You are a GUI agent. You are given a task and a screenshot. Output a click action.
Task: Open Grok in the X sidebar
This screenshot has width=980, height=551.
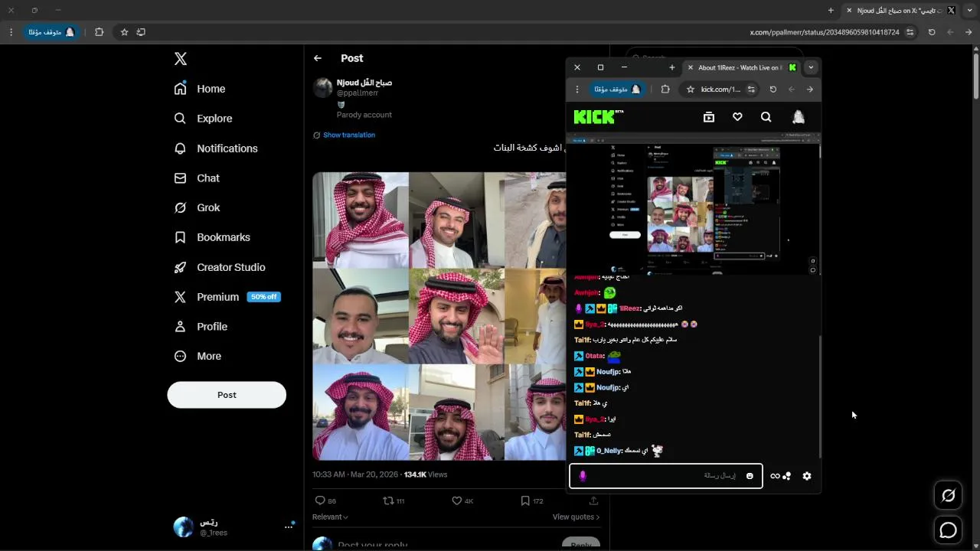[197, 208]
